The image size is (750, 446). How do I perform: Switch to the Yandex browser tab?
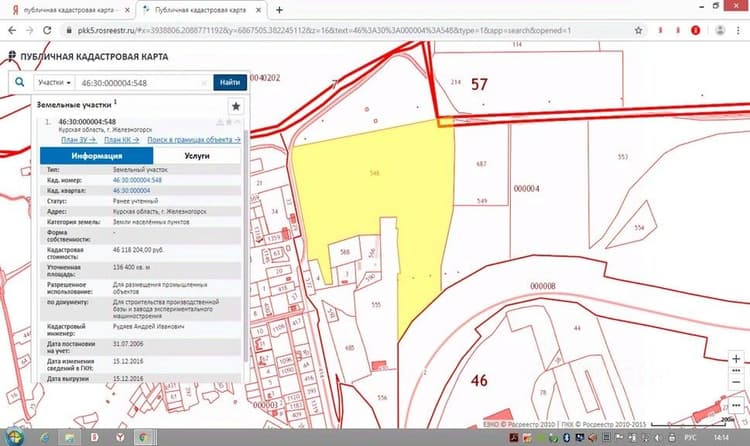[67, 10]
